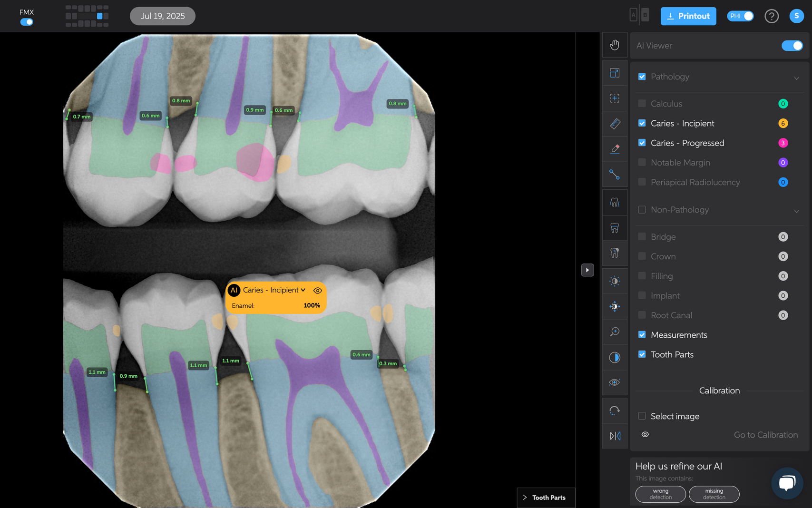Expand the Tooth Parts legend panel
The width and height of the screenshot is (812, 508).
tap(545, 498)
